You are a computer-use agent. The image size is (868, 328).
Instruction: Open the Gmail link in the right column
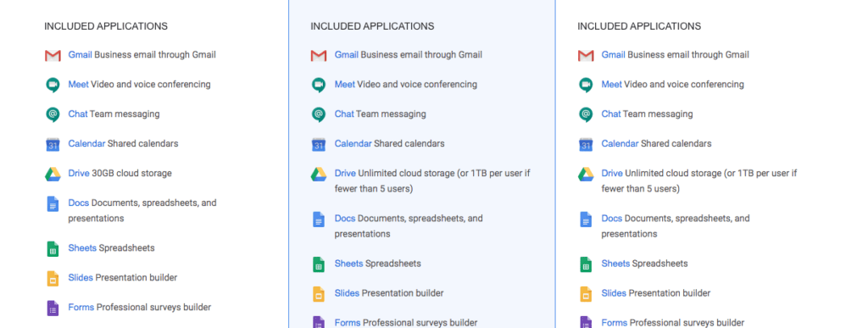coord(613,55)
